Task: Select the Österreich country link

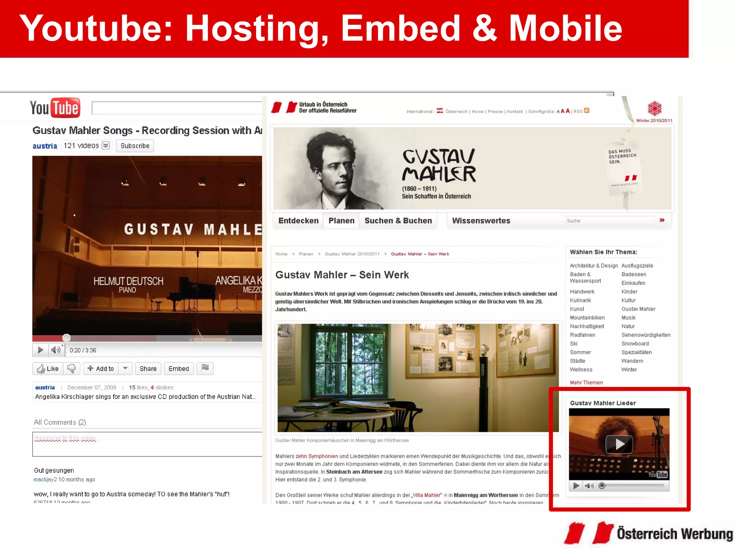Action: pyautogui.click(x=456, y=111)
